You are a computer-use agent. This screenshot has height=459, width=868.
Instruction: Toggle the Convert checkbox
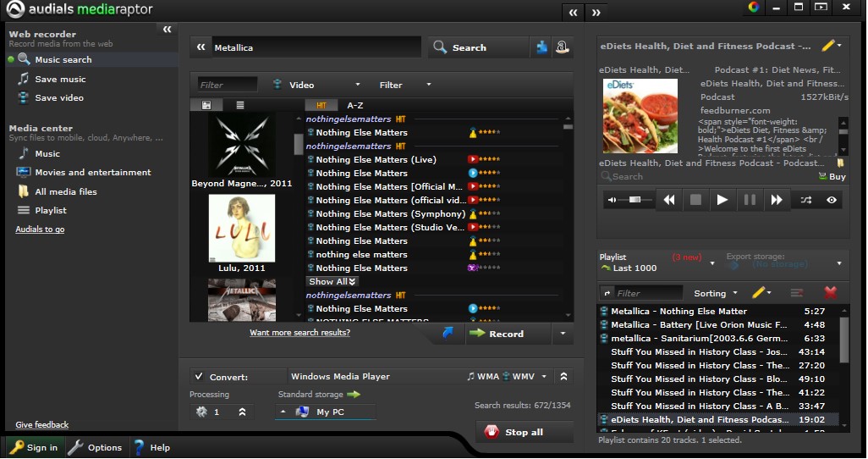(x=199, y=377)
